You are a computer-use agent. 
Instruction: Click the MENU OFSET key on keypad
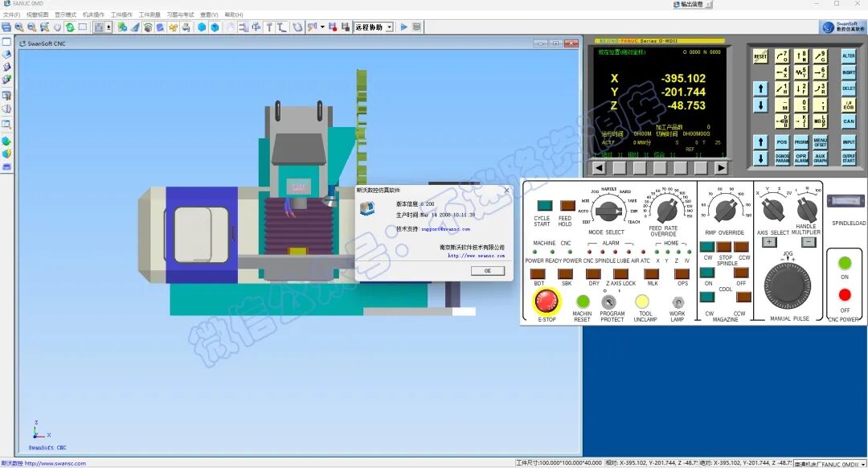point(821,142)
